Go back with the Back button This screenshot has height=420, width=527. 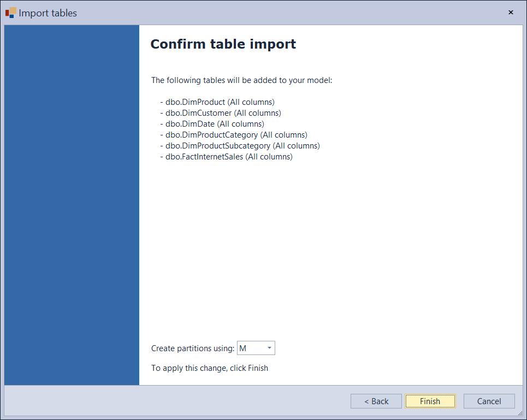point(376,401)
